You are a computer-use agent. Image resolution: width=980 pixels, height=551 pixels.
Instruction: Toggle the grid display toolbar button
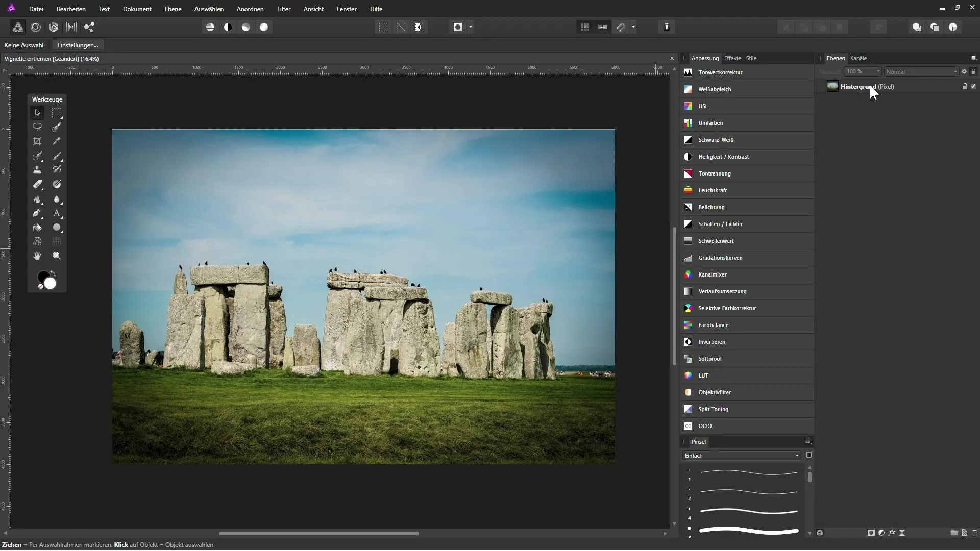tap(585, 27)
